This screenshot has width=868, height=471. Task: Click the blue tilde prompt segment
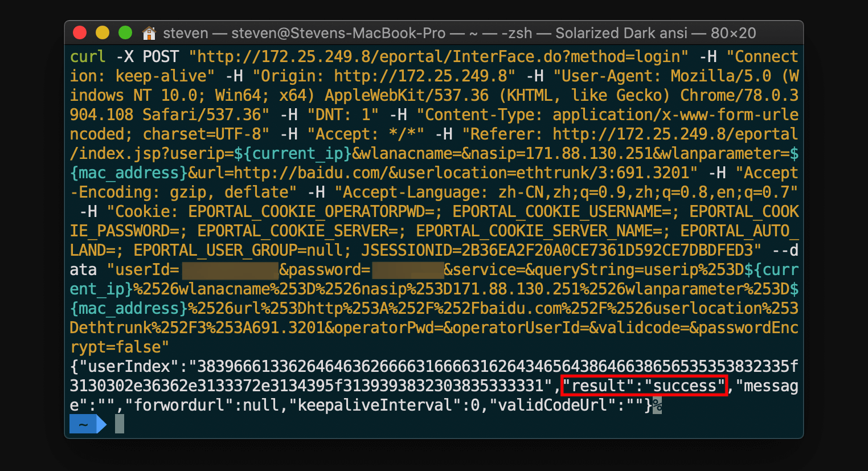click(84, 424)
